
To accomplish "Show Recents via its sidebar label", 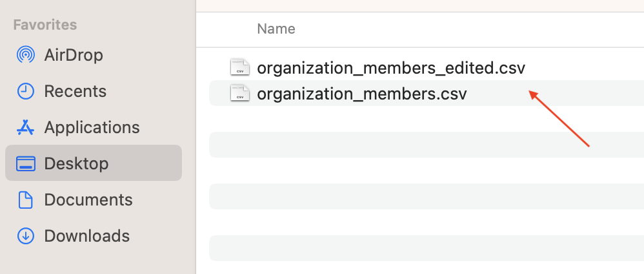I will (75, 91).
